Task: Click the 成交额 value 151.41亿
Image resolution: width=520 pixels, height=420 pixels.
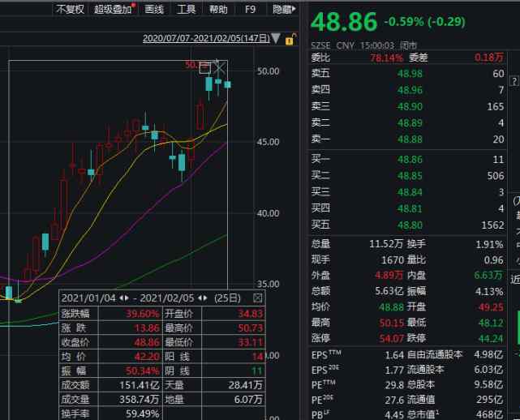Action: (x=140, y=385)
